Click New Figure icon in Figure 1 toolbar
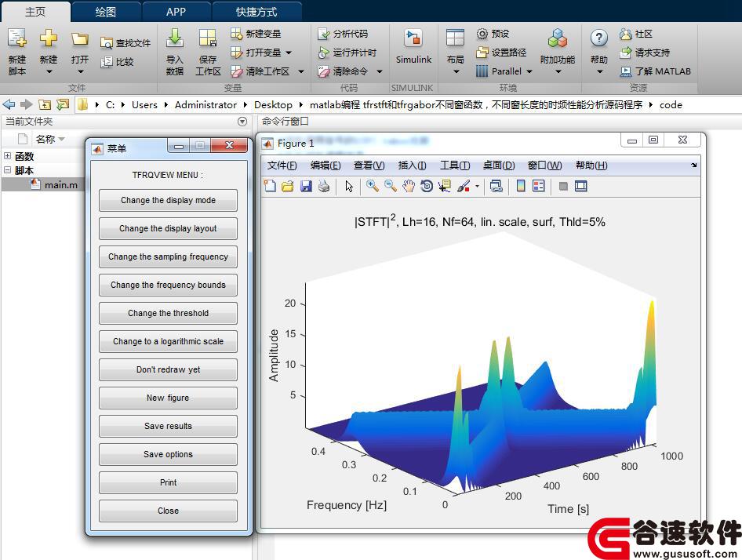Screen dimensions: 742x560 click(x=270, y=186)
